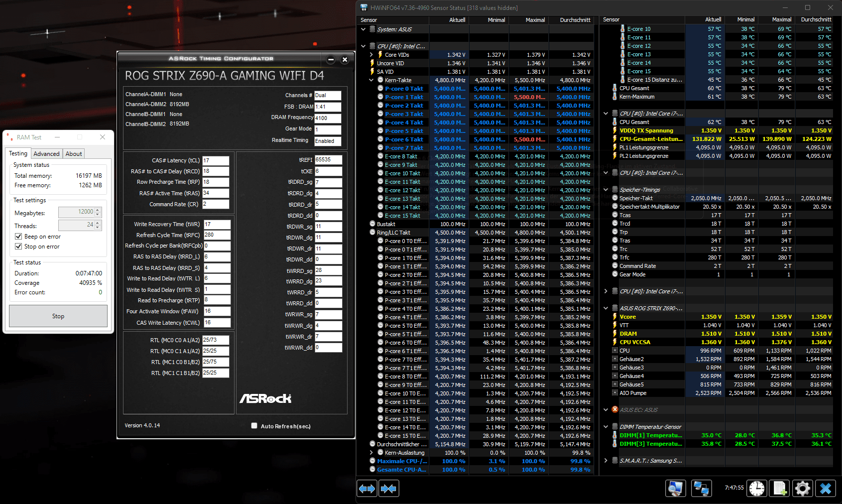Increase Megabytes with up spinner arrow

click(x=98, y=210)
